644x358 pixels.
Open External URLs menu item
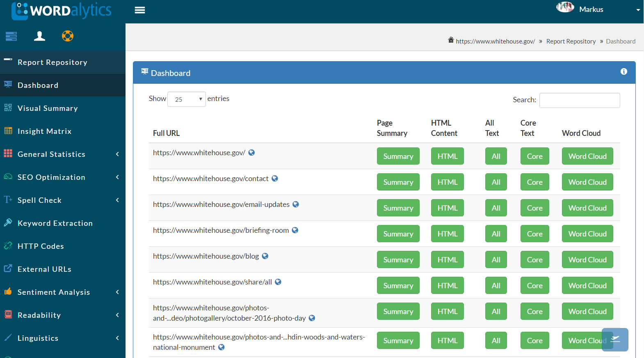click(x=63, y=269)
